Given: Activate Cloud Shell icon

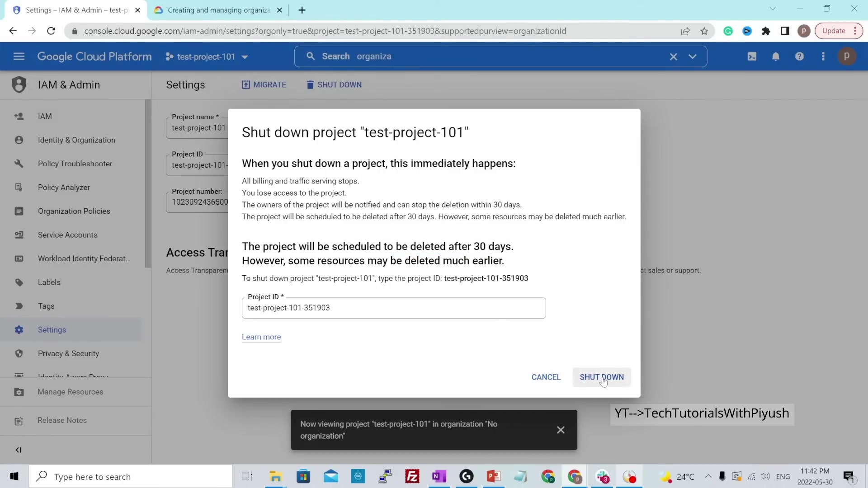Looking at the screenshot, I should pos(752,56).
